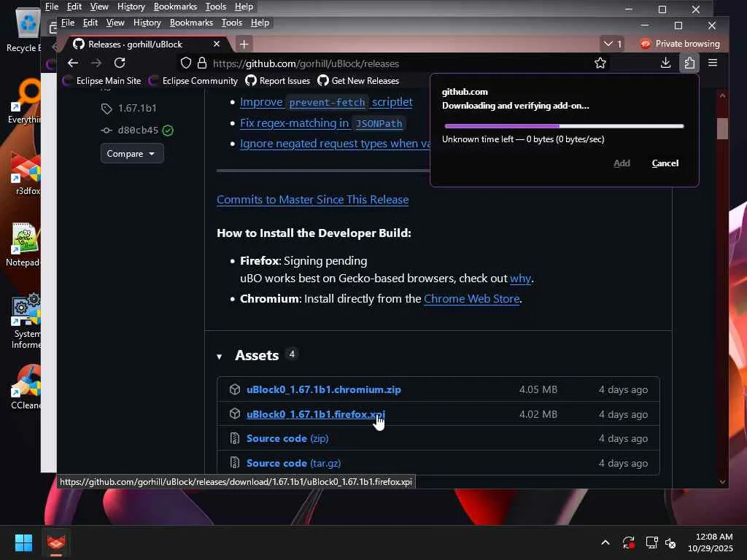Screen dimensions: 747x560
Task: Open the Tools menu in front window
Action: (231, 23)
